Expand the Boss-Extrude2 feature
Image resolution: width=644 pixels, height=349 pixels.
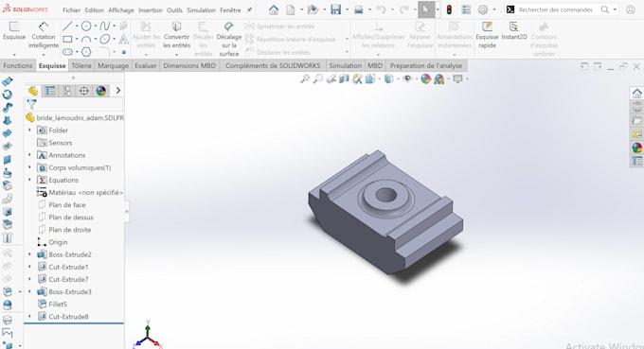[x=29, y=254]
